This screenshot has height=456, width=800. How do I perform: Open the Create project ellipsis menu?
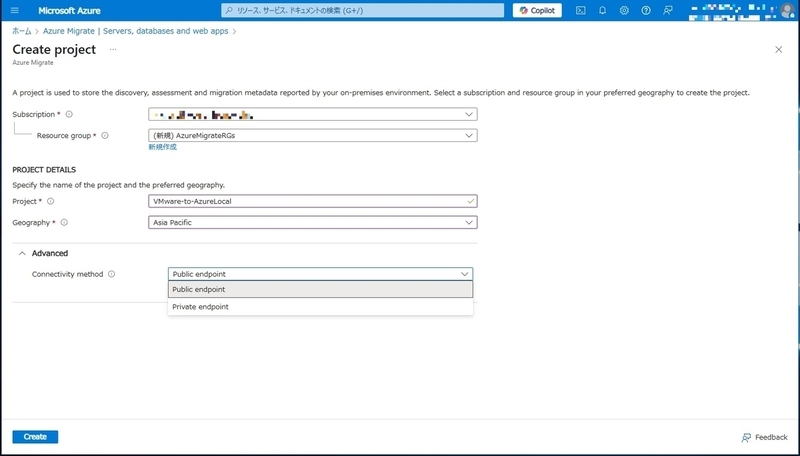coord(113,49)
